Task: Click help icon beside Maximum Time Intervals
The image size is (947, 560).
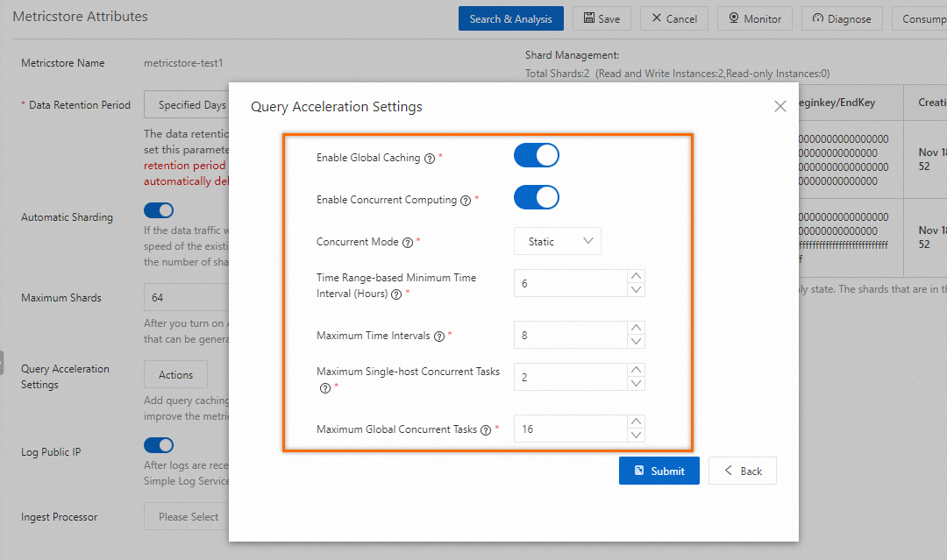Action: (x=439, y=337)
